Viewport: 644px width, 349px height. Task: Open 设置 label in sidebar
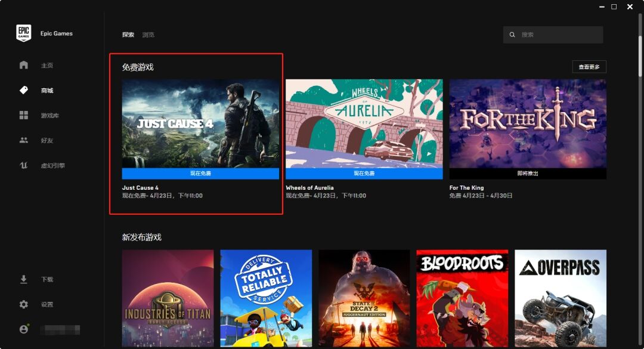pos(47,305)
